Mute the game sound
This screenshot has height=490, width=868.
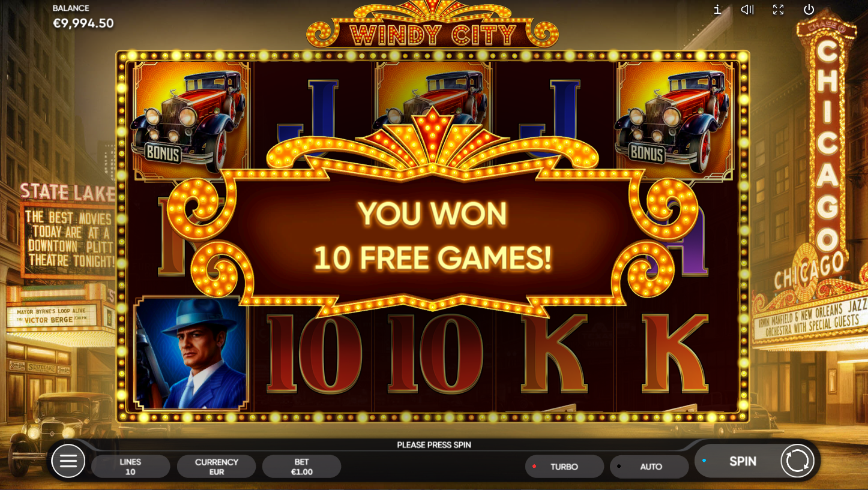[747, 10]
